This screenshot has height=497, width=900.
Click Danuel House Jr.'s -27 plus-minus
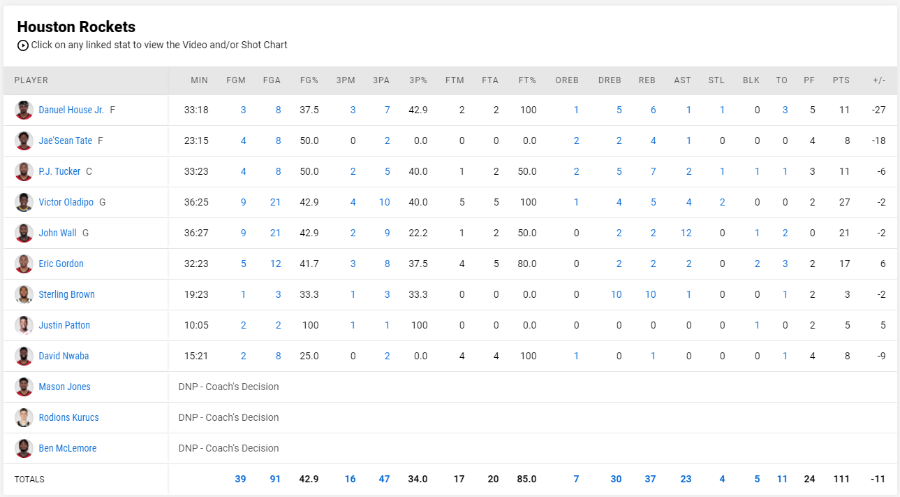point(879,110)
